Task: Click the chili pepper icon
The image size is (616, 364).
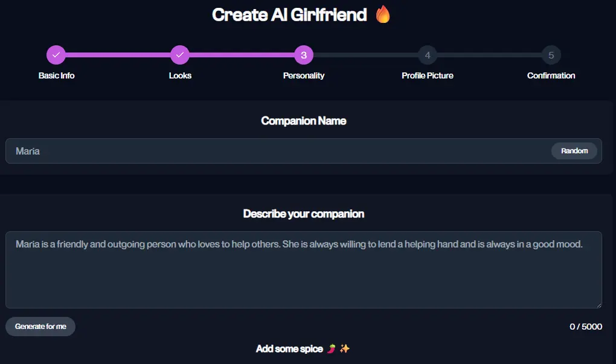Action: (332, 349)
